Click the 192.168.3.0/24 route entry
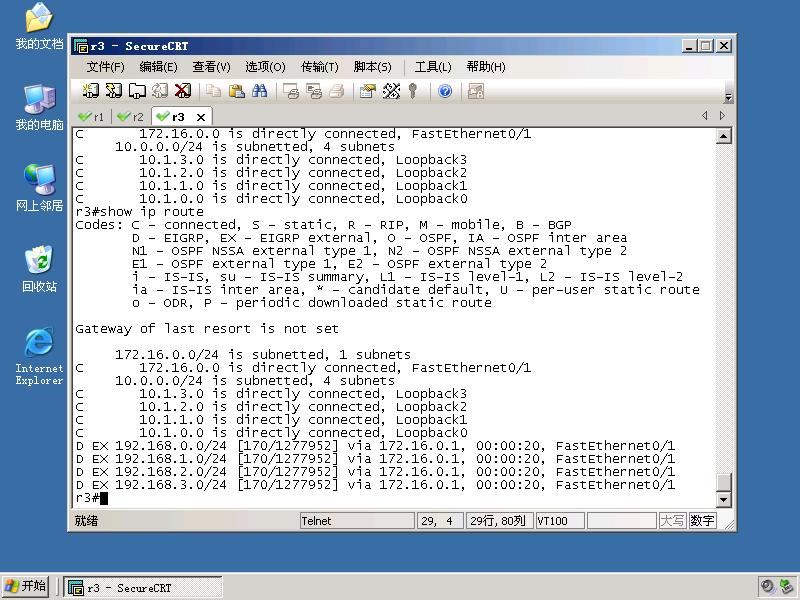The image size is (800, 600). 375,485
